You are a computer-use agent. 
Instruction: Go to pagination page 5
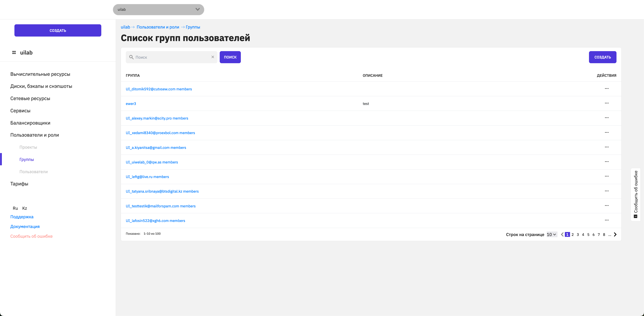pyautogui.click(x=588, y=234)
